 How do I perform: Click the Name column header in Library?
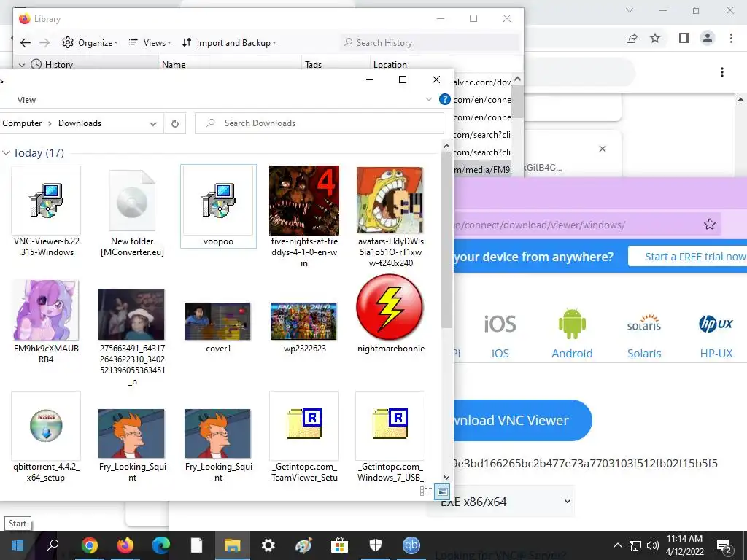pos(174,64)
